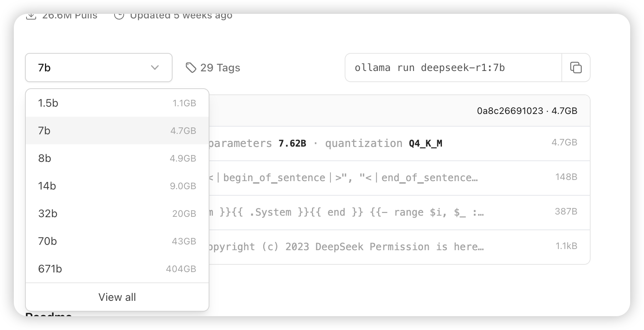The width and height of the screenshot is (644, 330).
Task: Select the 32b model option
Action: pyautogui.click(x=117, y=213)
